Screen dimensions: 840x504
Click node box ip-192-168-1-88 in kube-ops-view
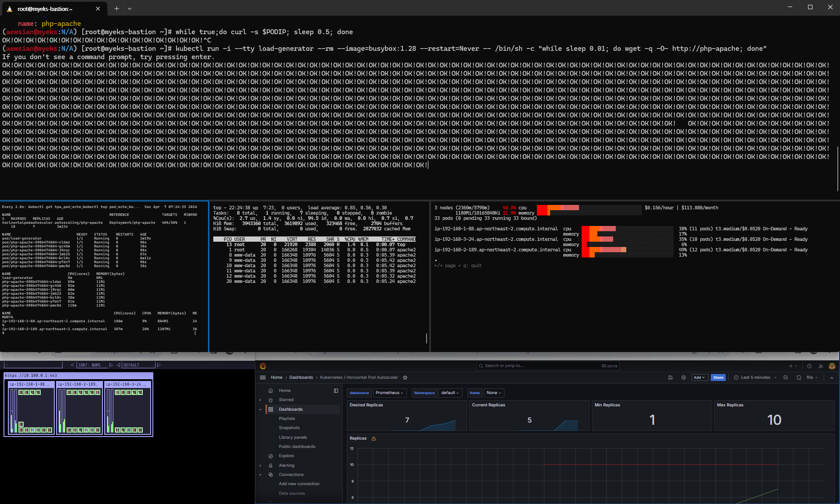(31, 408)
